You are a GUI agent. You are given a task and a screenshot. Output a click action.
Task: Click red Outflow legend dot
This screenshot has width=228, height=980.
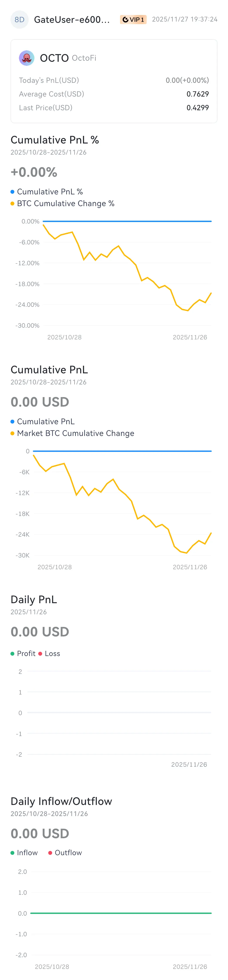(x=50, y=853)
